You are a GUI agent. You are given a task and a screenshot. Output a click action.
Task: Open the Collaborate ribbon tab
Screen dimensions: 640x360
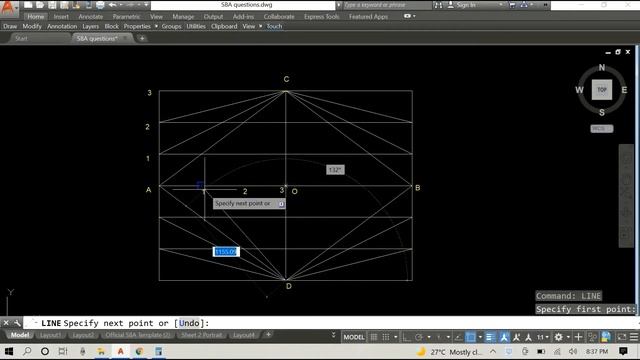tap(279, 16)
